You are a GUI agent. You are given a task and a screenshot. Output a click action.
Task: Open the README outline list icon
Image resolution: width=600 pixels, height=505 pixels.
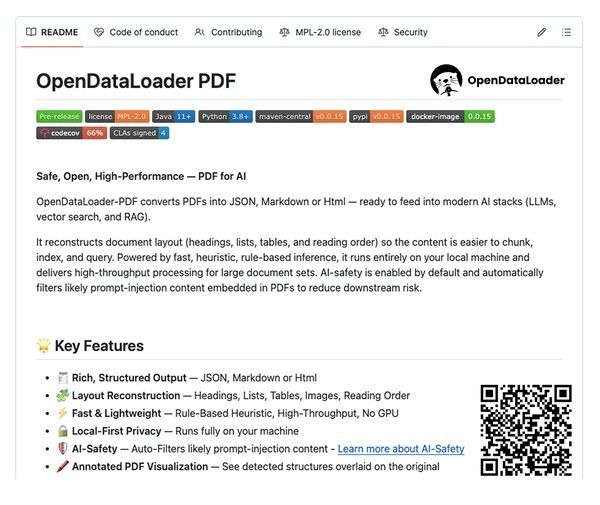point(567,32)
